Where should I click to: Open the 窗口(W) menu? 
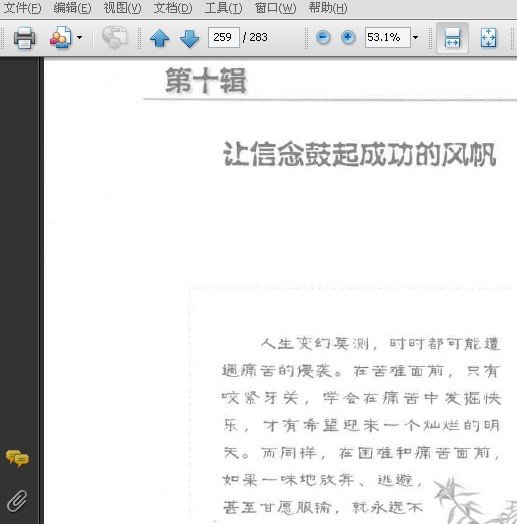tap(275, 8)
